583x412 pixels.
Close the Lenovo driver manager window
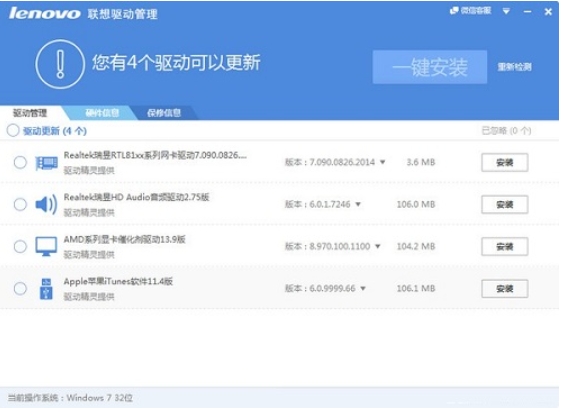coord(548,12)
